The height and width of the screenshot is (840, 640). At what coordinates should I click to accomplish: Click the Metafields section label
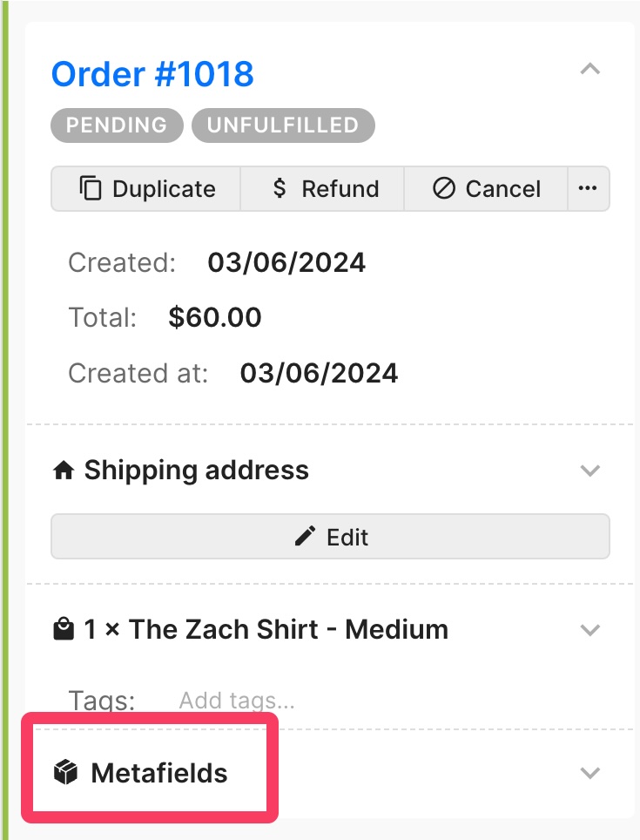pos(159,773)
